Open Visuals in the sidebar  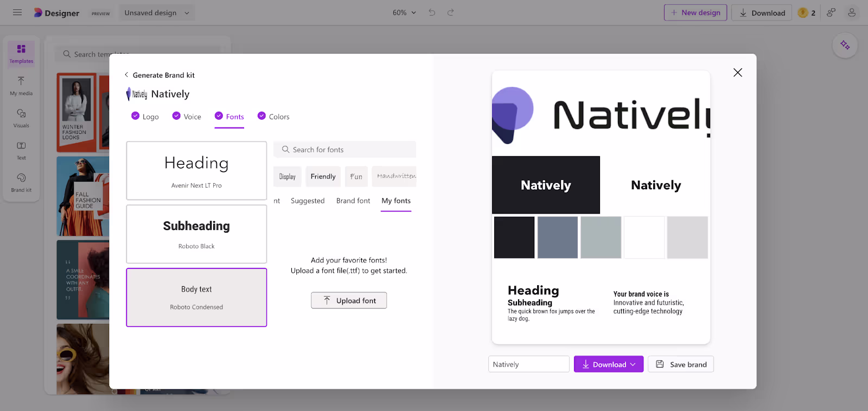(x=21, y=118)
